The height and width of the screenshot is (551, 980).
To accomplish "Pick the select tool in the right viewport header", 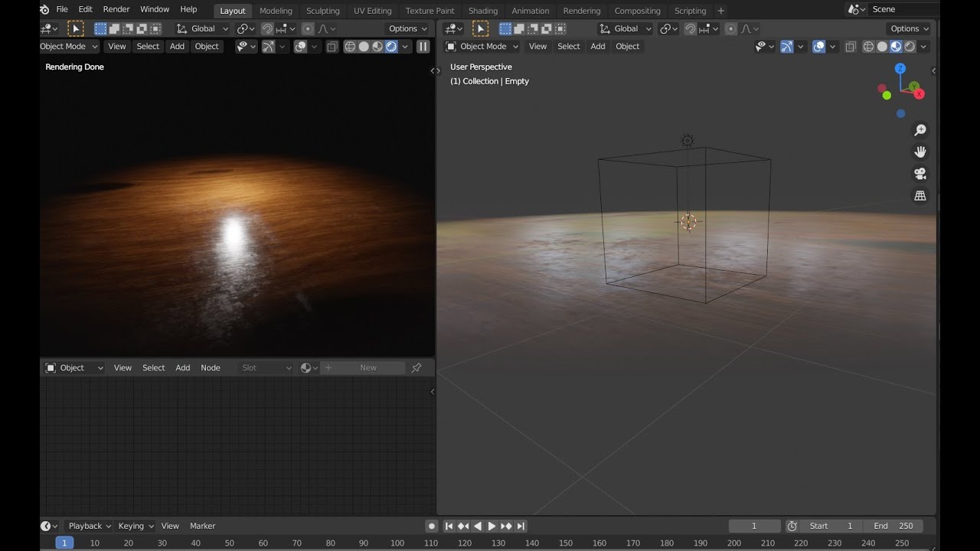I will [x=480, y=28].
